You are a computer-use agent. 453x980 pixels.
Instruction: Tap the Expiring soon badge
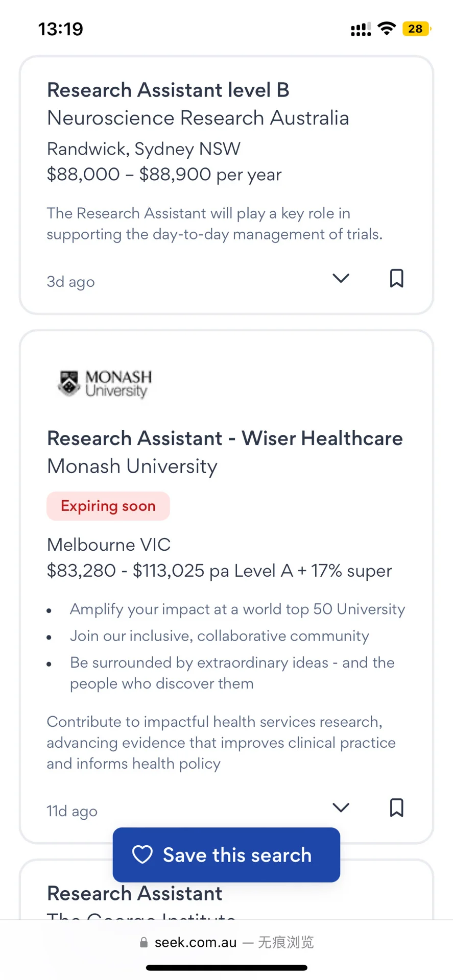click(108, 506)
